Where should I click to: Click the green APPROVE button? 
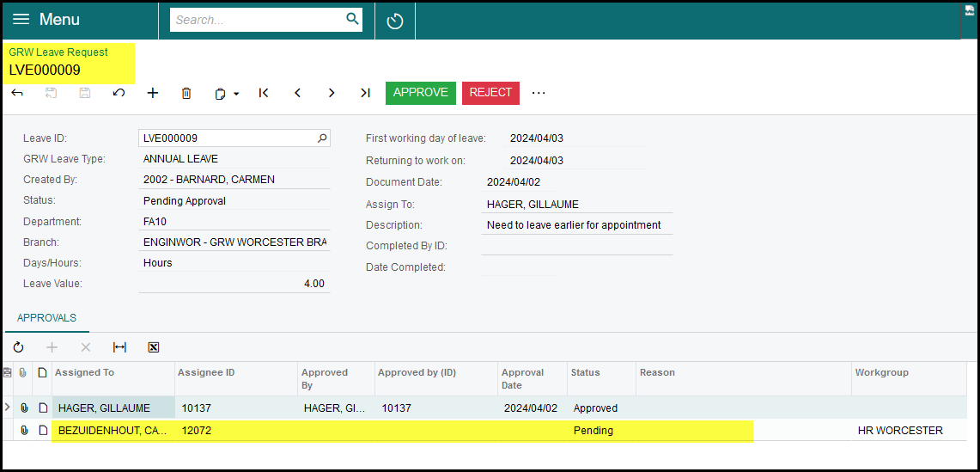click(420, 93)
